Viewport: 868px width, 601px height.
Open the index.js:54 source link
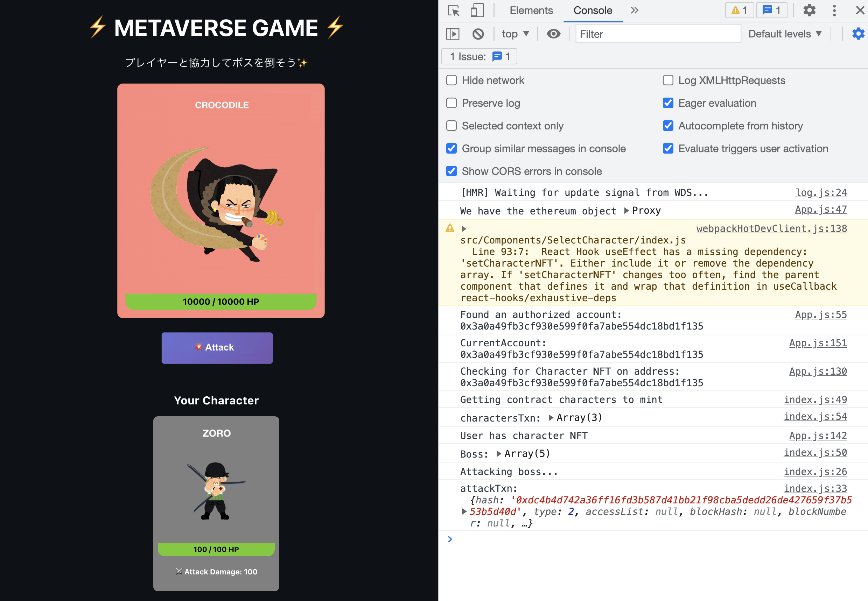coord(815,417)
